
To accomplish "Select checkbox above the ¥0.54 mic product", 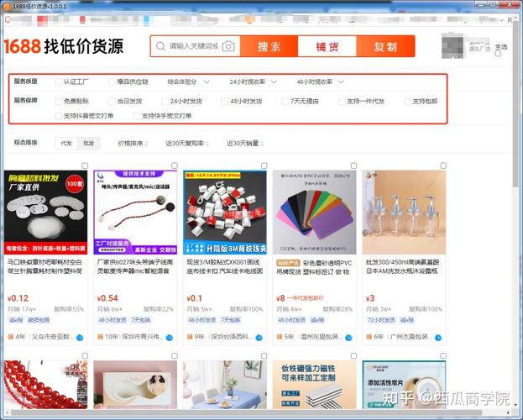I will [175, 165].
